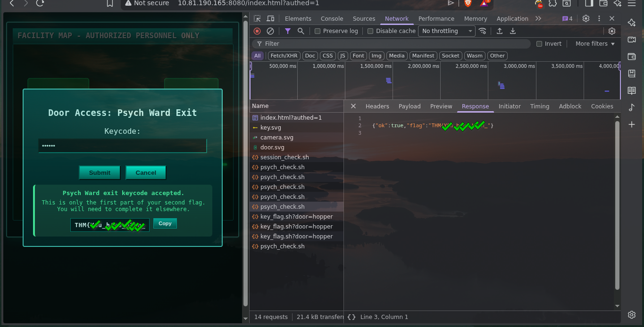644x327 pixels.
Task: Check the Invert filter checkbox
Action: point(539,44)
